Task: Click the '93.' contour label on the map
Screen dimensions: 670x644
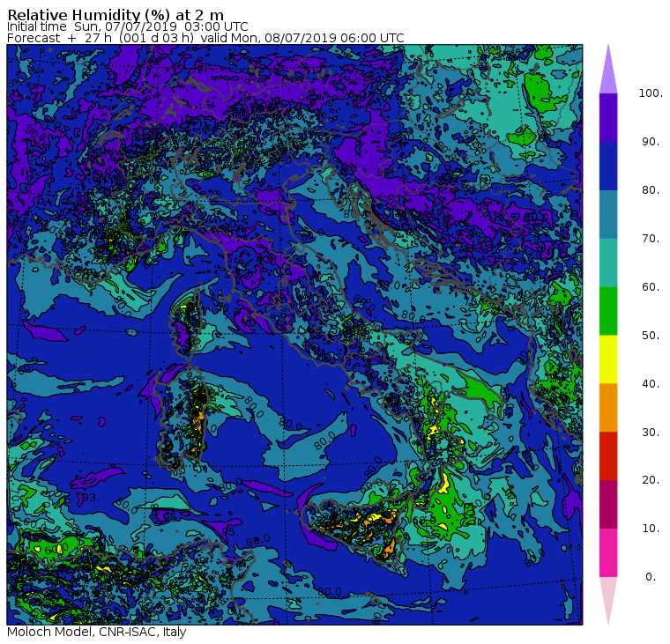Action: (91, 498)
